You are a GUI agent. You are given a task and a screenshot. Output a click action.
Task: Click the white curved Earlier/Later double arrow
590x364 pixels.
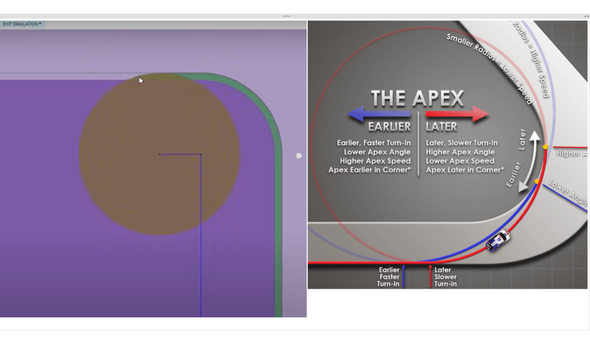pyautogui.click(x=527, y=161)
